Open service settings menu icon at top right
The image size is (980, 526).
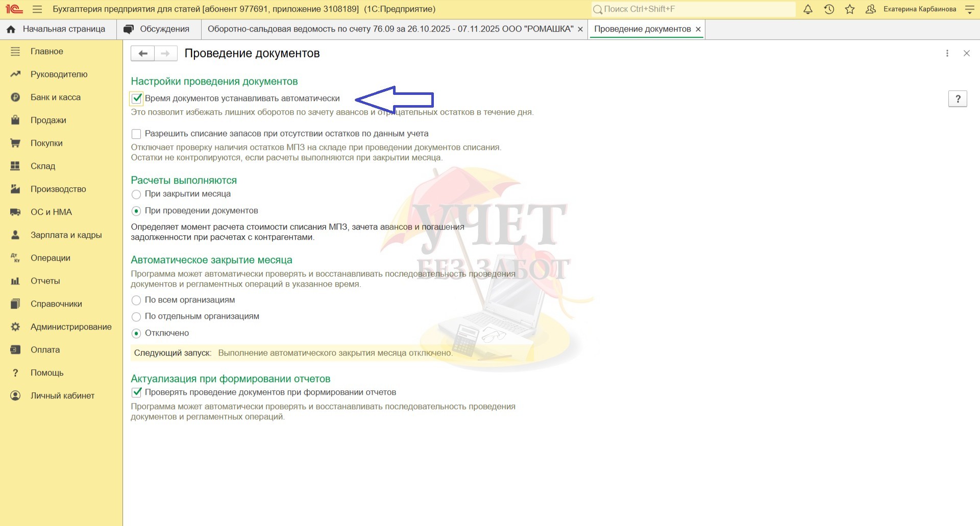(x=970, y=9)
